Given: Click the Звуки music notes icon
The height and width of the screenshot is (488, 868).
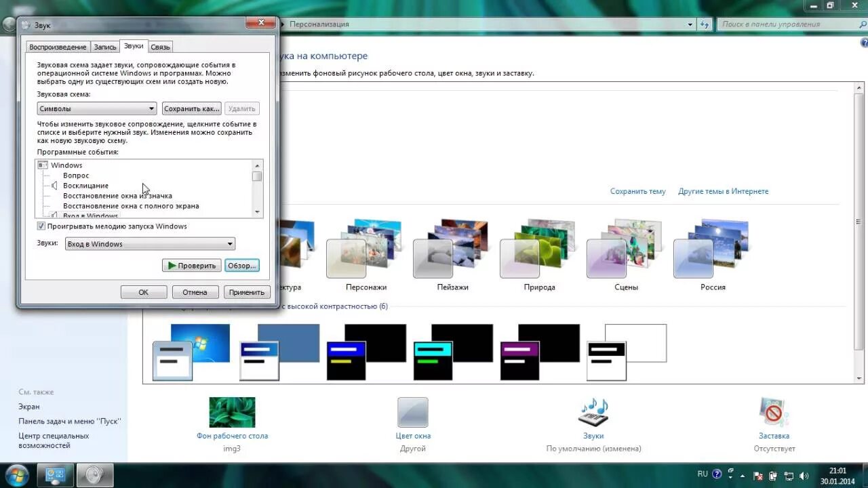Looking at the screenshot, I should (x=593, y=412).
